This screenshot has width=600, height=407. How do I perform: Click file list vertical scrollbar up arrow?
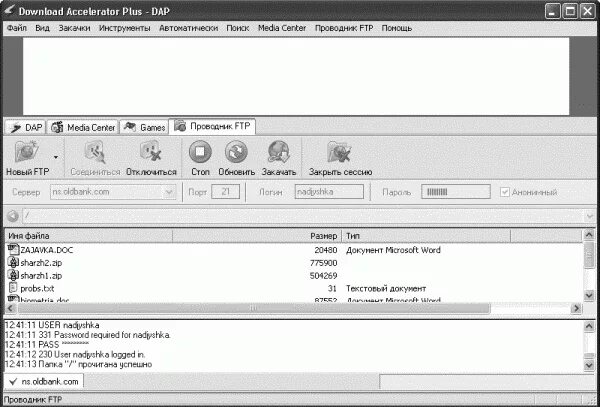click(589, 234)
